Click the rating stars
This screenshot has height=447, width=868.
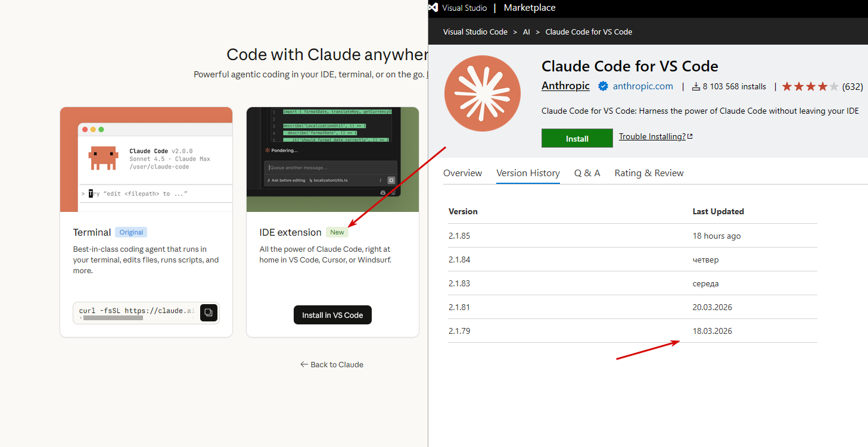click(x=810, y=86)
